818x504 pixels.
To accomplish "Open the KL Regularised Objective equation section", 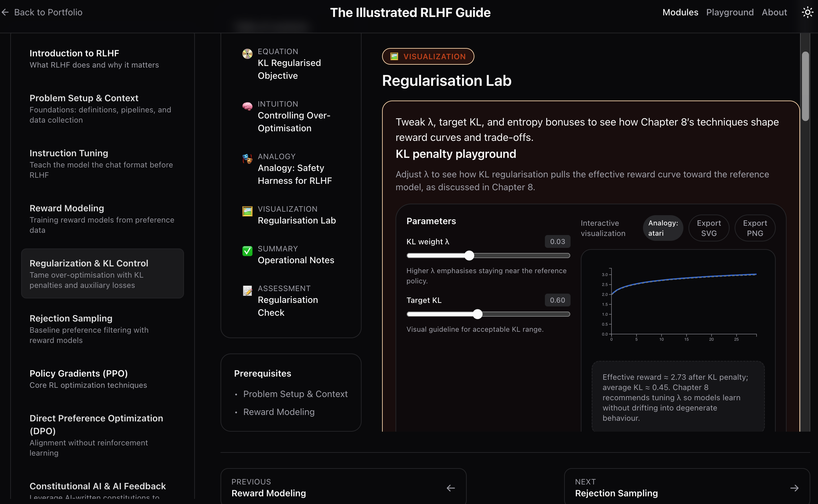I will pos(247,54).
